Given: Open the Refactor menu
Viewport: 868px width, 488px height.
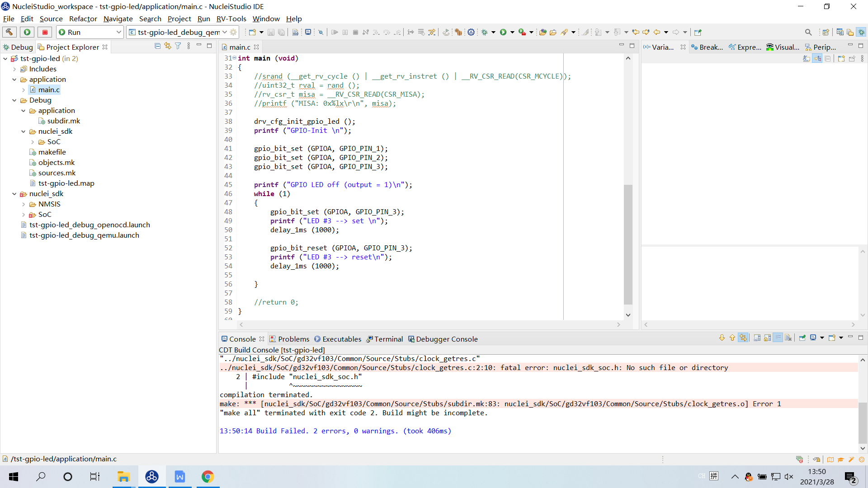Looking at the screenshot, I should (83, 19).
